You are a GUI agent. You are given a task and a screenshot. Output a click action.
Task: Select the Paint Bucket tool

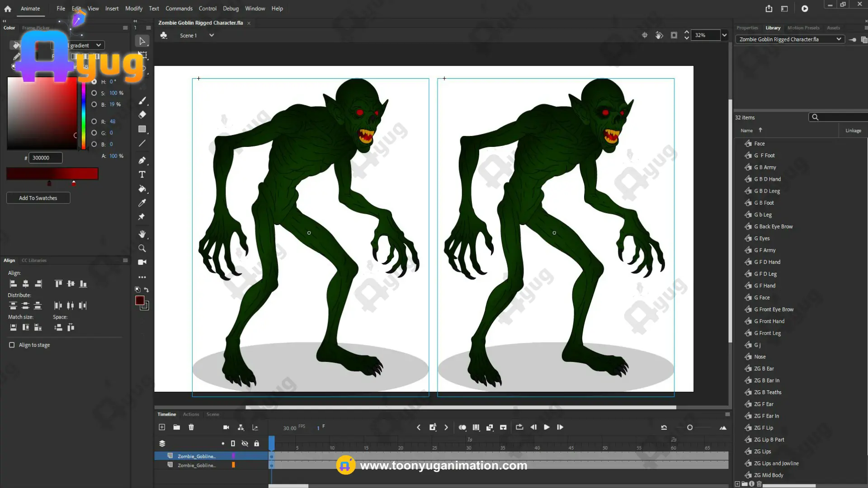[142, 189]
